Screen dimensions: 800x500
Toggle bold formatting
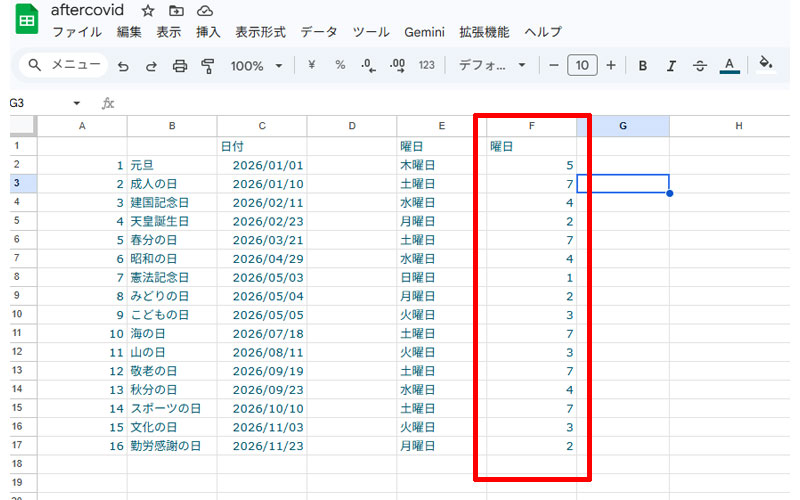(x=643, y=66)
